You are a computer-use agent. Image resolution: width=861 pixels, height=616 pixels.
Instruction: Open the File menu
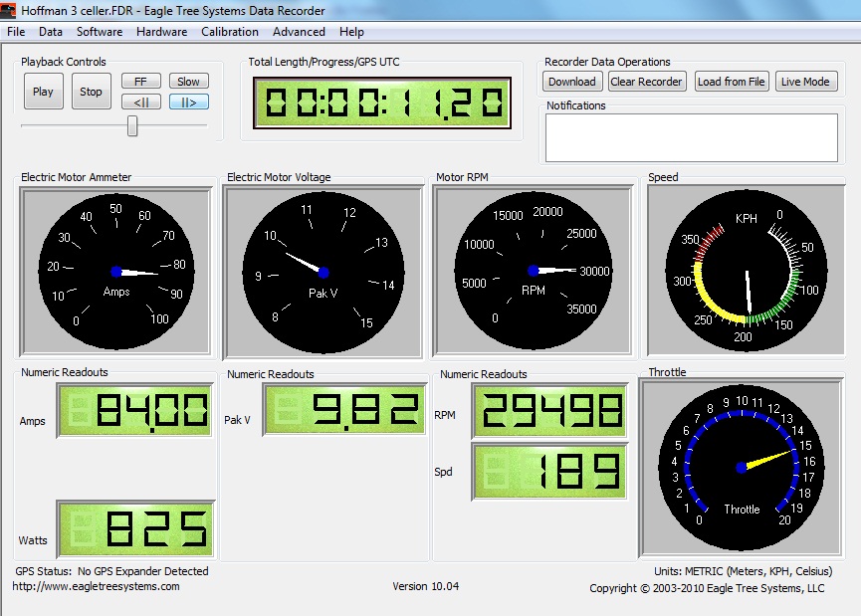(16, 32)
